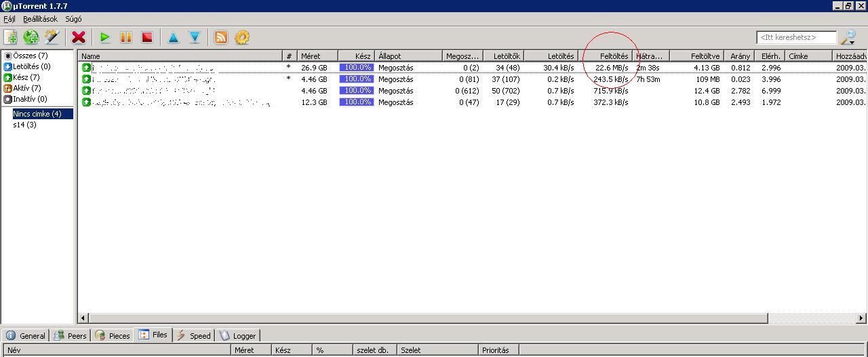
Task: Sort by Feltöltve column header
Action: [x=696, y=56]
